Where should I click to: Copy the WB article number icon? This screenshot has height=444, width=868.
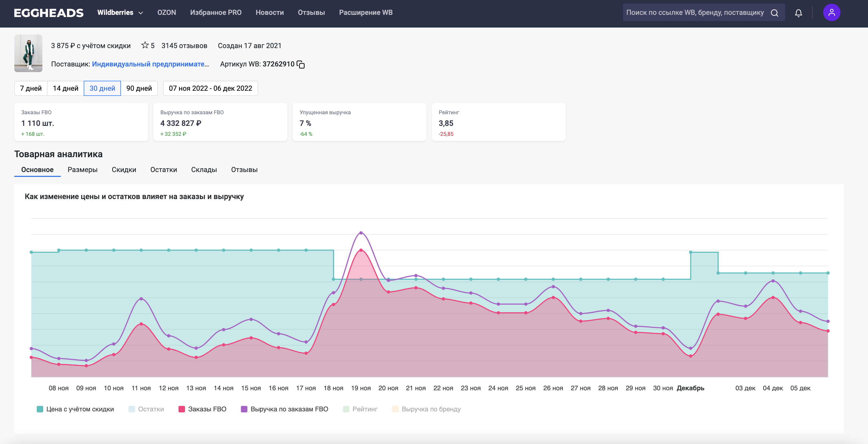pyautogui.click(x=301, y=64)
